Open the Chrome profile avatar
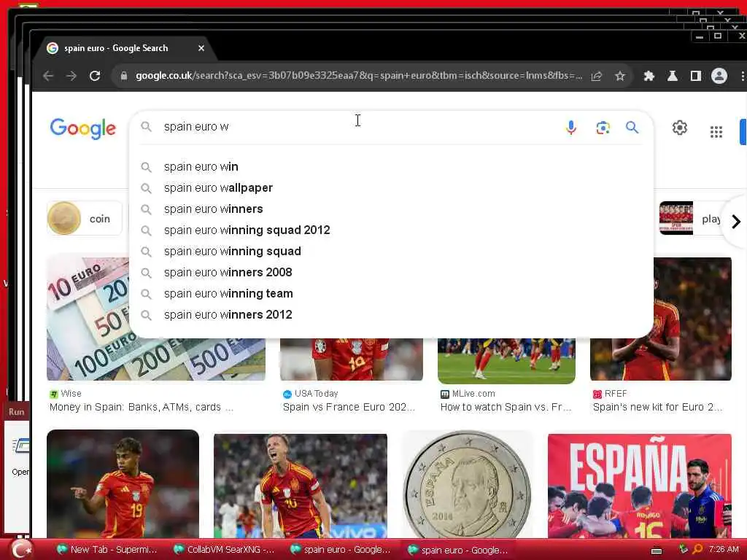Screen dimensions: 747x560 pos(719,76)
